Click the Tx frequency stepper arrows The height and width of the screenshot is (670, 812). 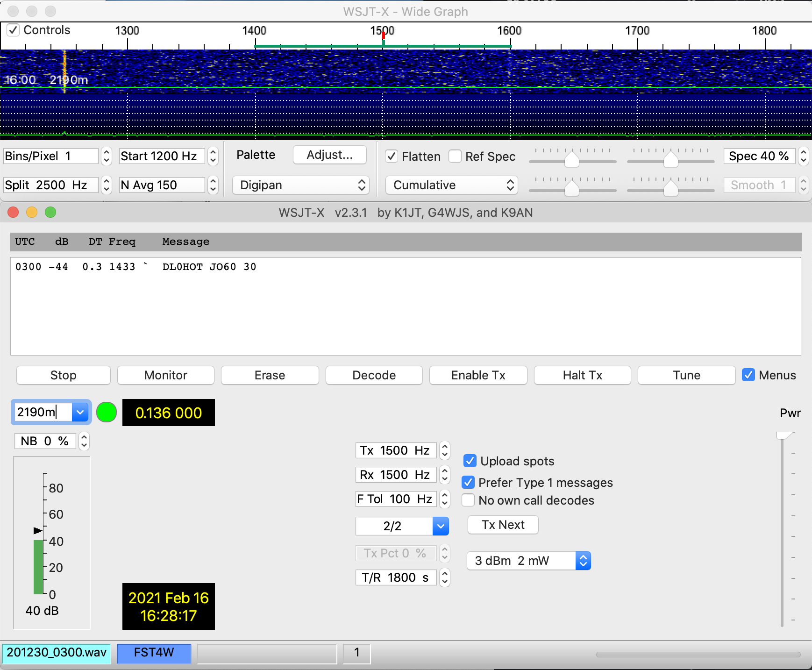(x=445, y=450)
